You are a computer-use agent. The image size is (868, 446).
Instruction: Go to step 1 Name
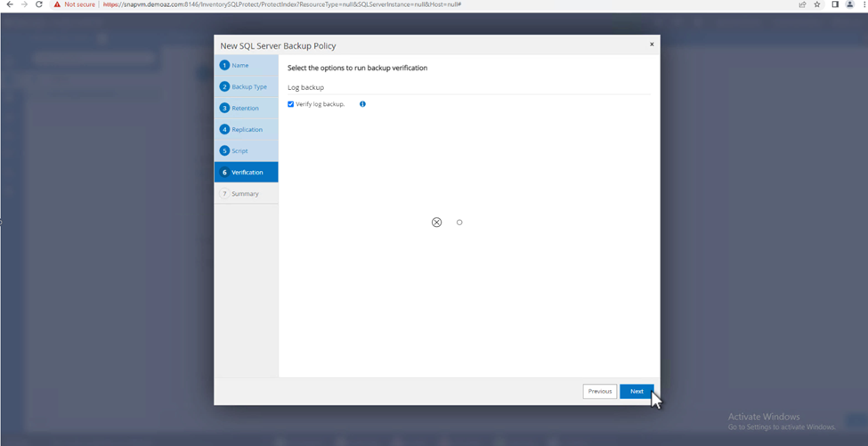(x=247, y=65)
